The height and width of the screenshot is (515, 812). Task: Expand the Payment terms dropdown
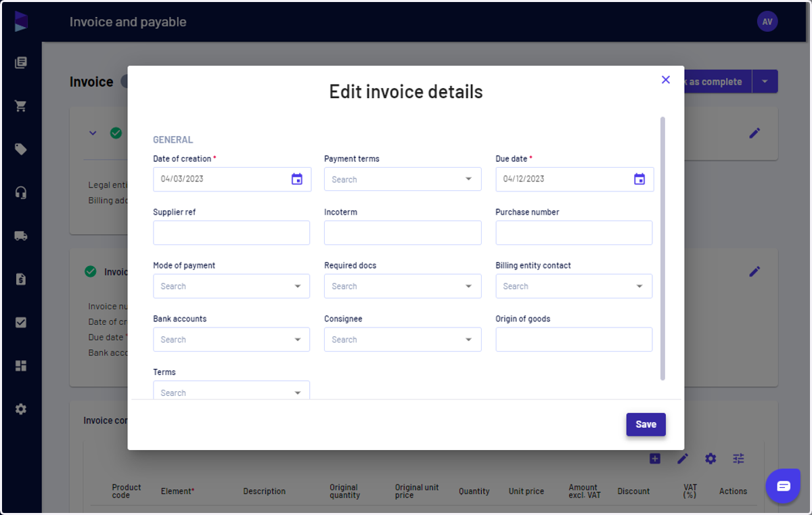click(x=468, y=179)
